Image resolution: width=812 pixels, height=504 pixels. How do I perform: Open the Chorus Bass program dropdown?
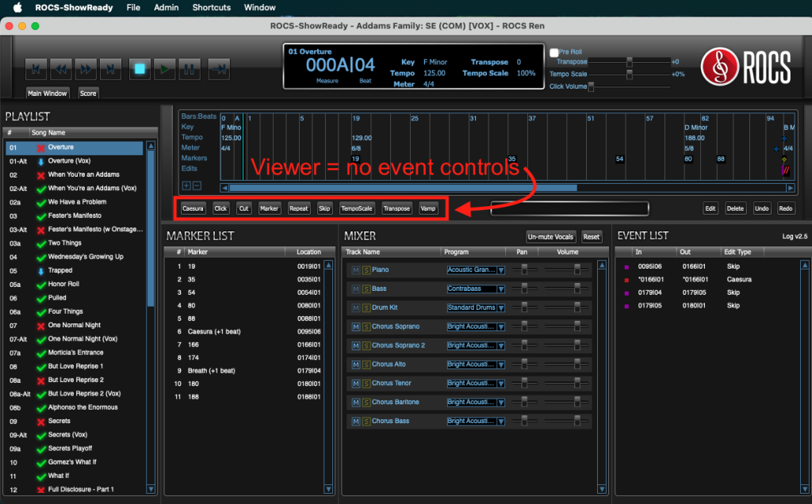click(x=501, y=422)
